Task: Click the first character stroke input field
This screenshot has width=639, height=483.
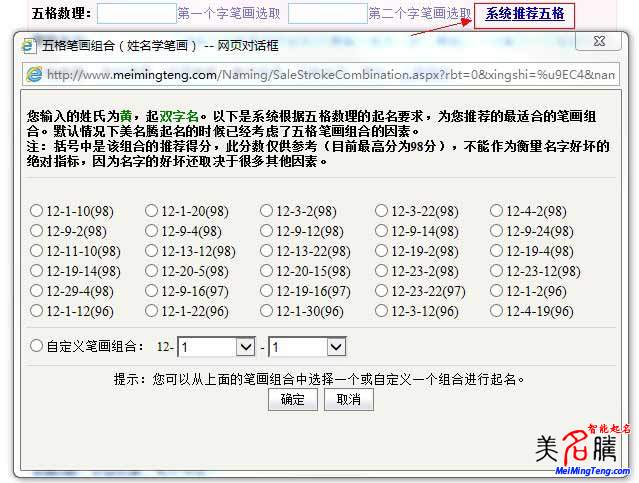Action: coord(136,14)
